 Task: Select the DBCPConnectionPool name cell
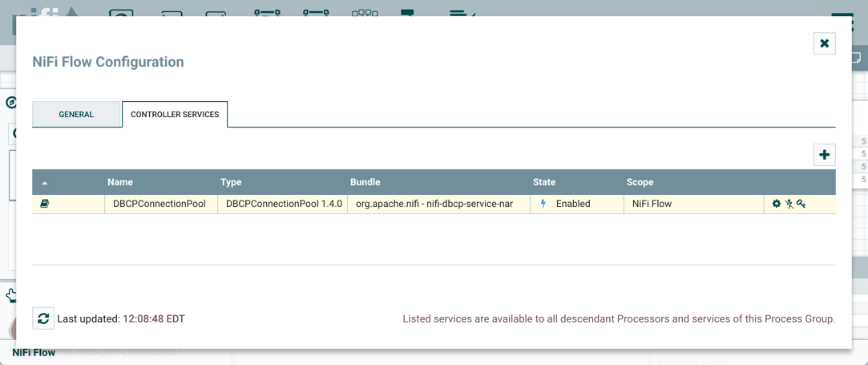point(159,204)
